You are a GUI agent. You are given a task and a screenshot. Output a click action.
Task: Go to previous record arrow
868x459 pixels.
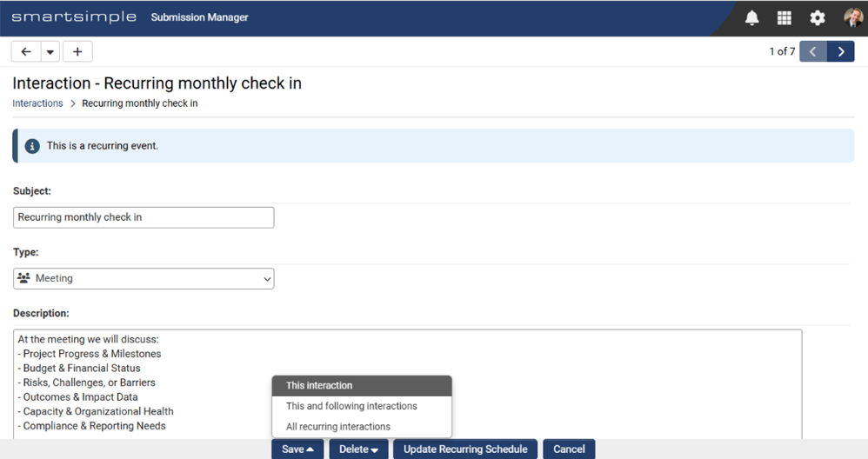813,51
